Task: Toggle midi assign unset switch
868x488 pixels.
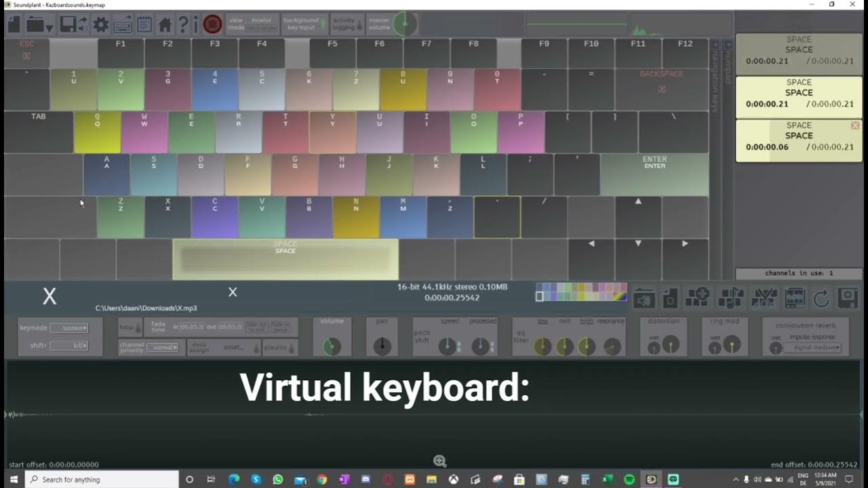Action: (x=256, y=348)
